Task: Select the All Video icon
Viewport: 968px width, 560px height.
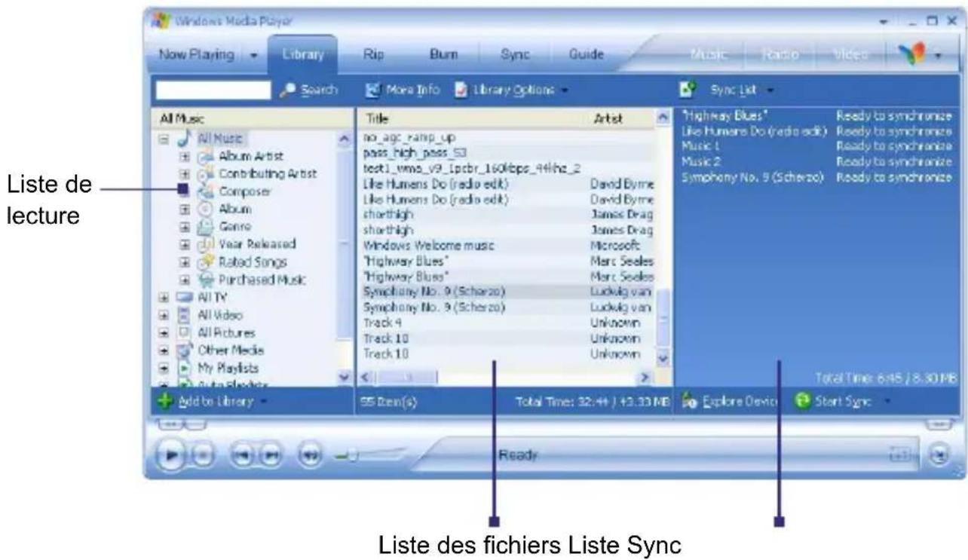Action: coord(183,314)
